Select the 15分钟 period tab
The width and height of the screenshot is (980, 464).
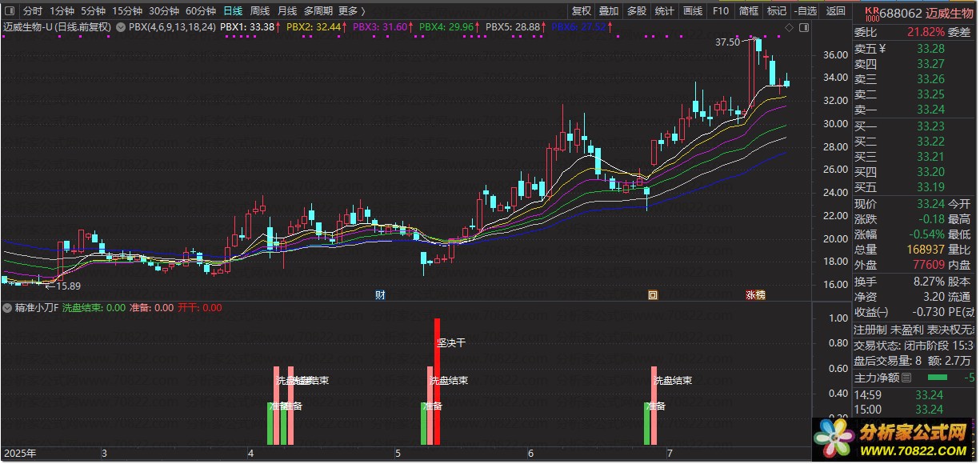tap(126, 11)
